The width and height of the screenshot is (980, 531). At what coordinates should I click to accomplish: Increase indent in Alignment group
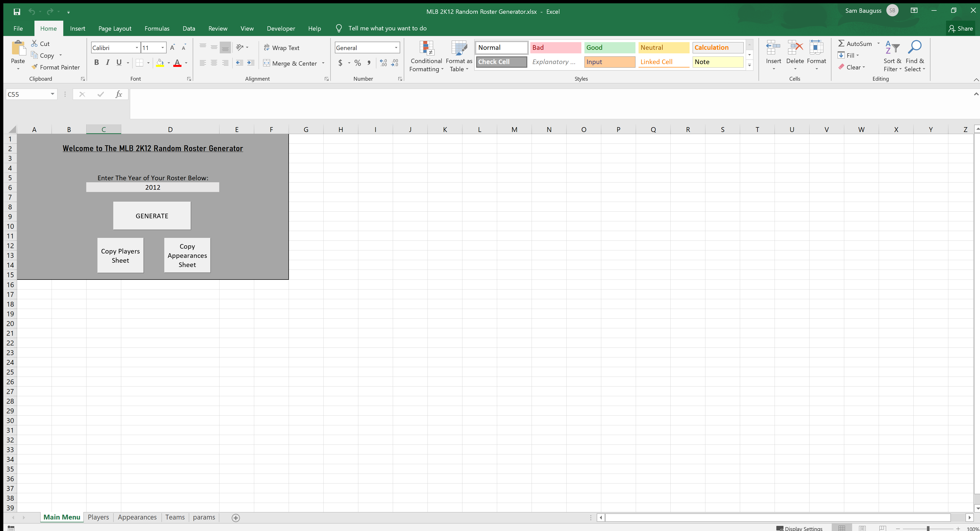(x=251, y=63)
